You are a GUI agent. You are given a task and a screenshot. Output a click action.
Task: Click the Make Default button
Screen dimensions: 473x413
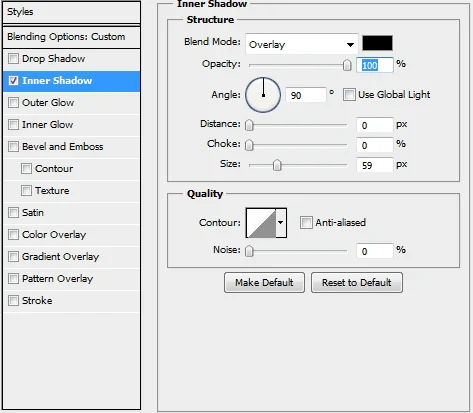point(264,283)
